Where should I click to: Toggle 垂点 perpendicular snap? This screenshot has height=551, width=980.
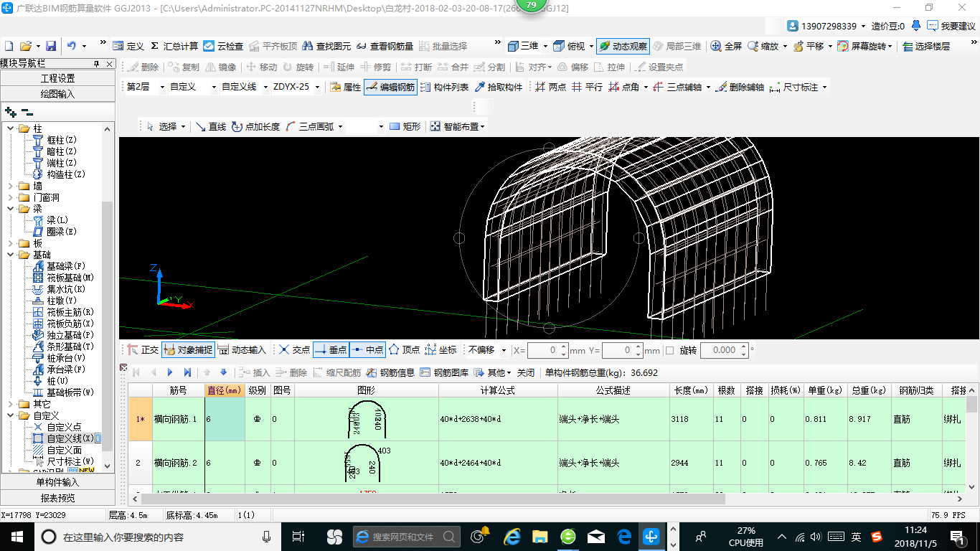[331, 350]
